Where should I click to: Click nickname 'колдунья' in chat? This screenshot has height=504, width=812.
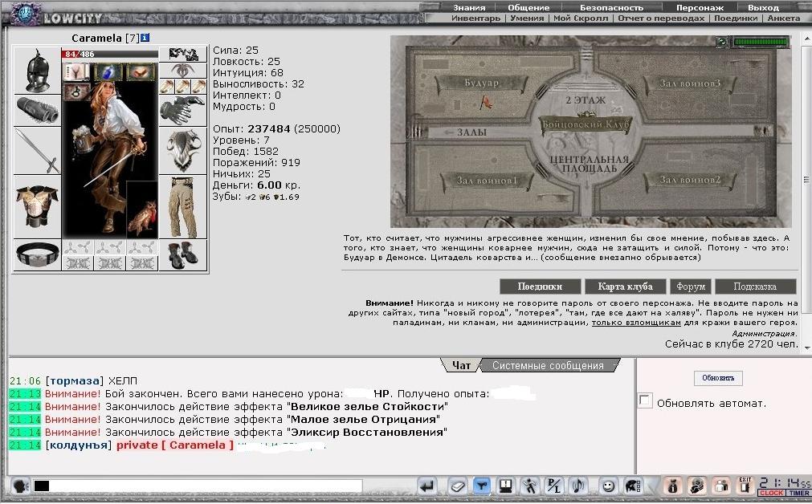pyautogui.click(x=79, y=445)
